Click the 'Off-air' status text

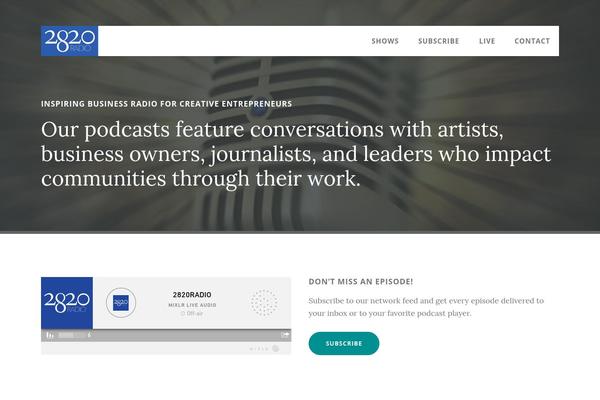(192, 313)
